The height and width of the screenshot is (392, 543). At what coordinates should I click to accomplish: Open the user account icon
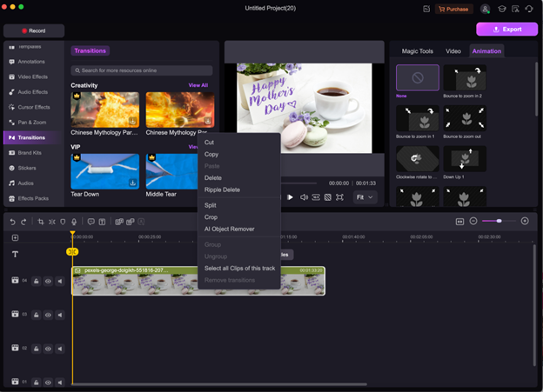tap(486, 9)
